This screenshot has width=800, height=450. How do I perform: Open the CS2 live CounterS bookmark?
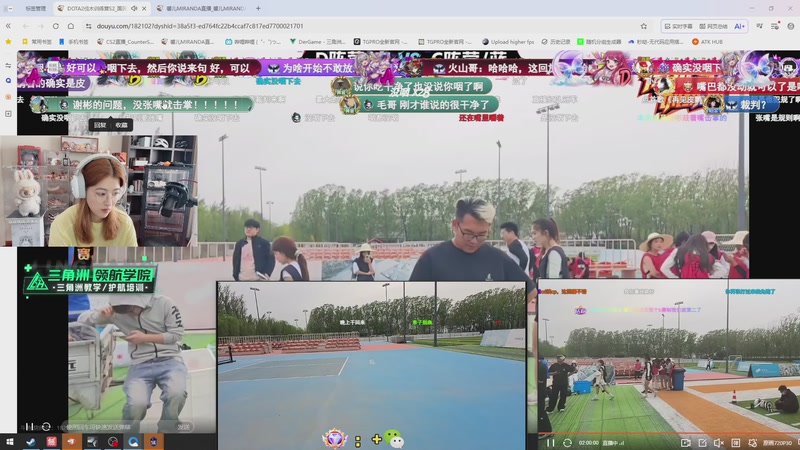[125, 42]
